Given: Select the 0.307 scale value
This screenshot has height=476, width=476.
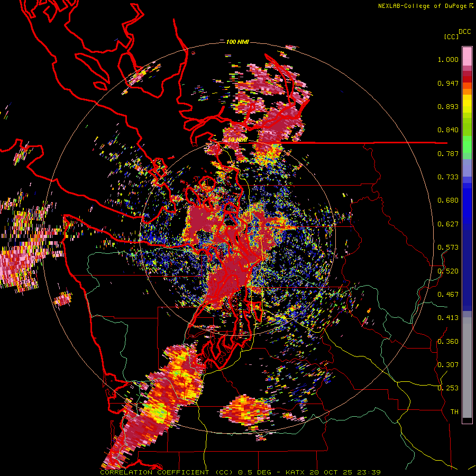Looking at the screenshot, I should (x=448, y=365).
